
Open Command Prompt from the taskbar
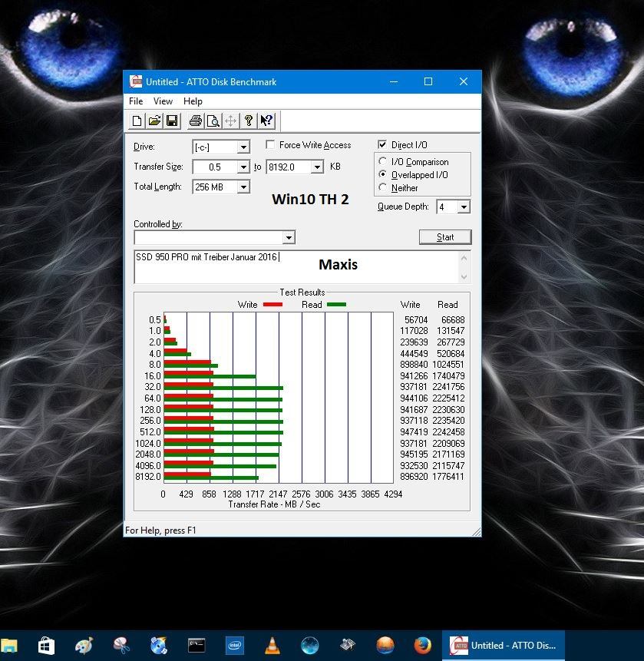tap(197, 646)
